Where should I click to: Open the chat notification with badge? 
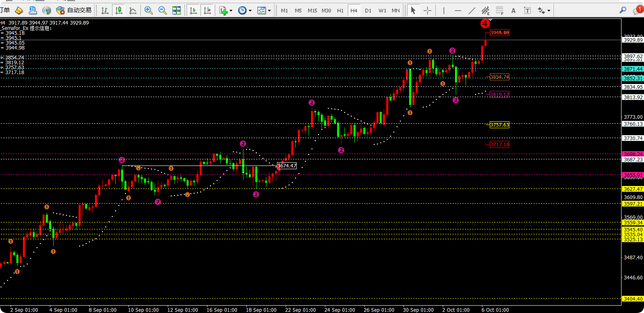(x=637, y=10)
